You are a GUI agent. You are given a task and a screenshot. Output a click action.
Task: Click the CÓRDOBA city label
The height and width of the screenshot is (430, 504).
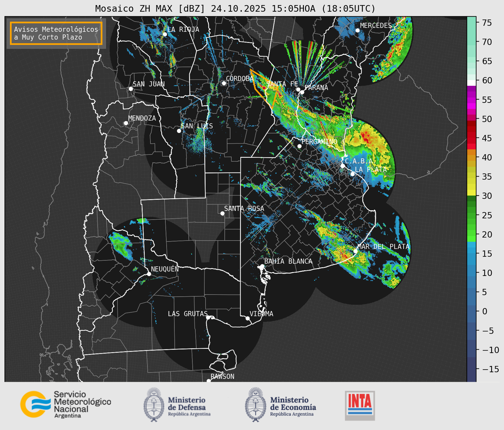point(240,79)
